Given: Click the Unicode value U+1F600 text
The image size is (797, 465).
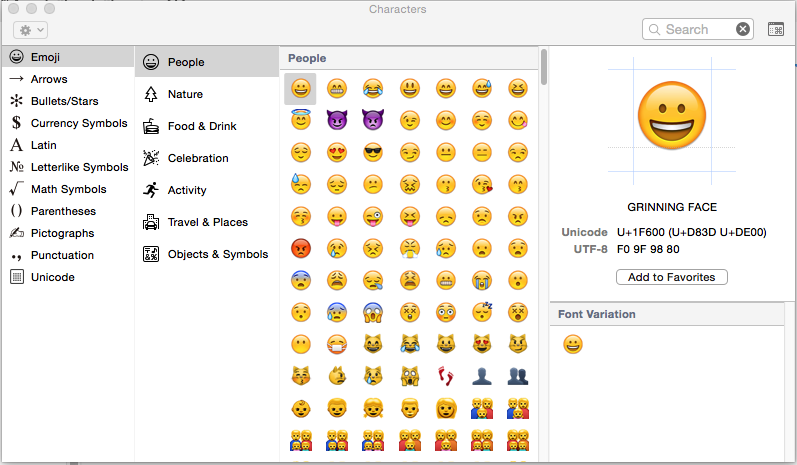Looking at the screenshot, I should pos(691,232).
